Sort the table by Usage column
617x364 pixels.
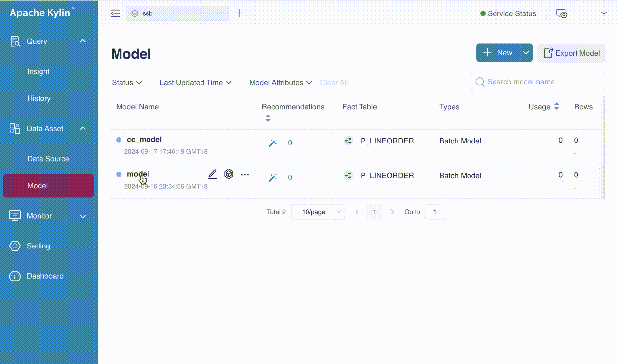[556, 106]
